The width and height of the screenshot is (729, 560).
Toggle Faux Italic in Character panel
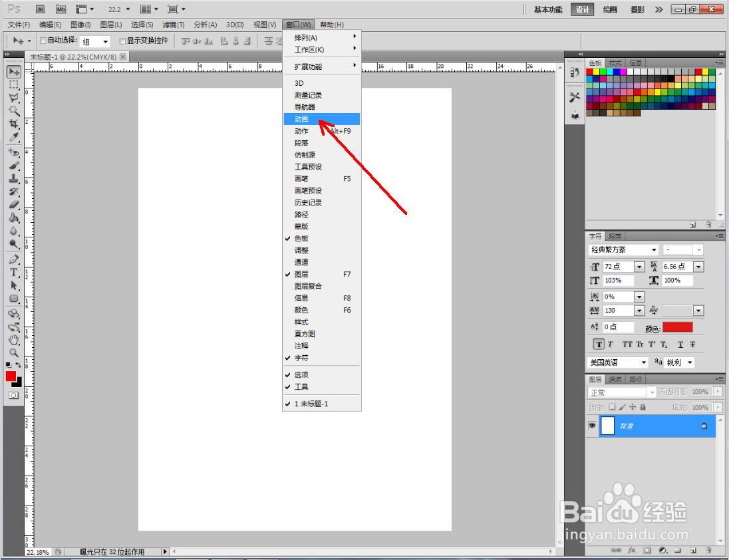point(611,345)
